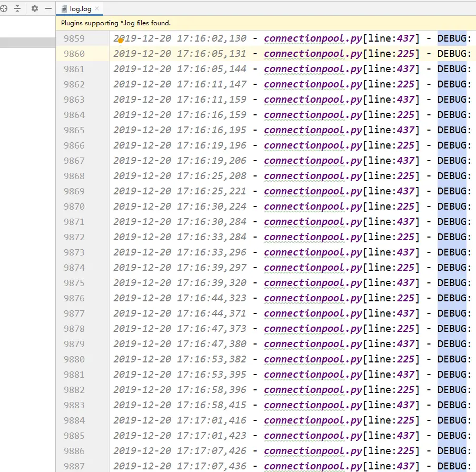Screen dimensions: 476x472
Task: Click line number 9865 in gutter
Action: tap(74, 130)
